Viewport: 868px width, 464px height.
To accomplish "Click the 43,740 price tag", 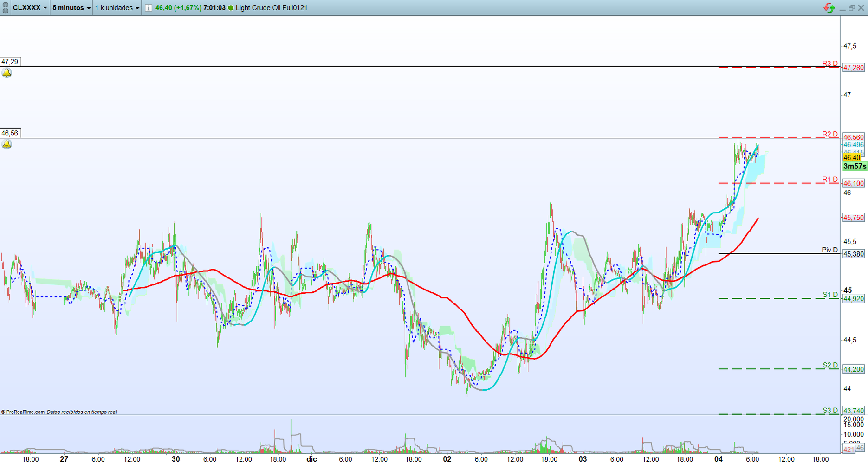I will pos(854,411).
